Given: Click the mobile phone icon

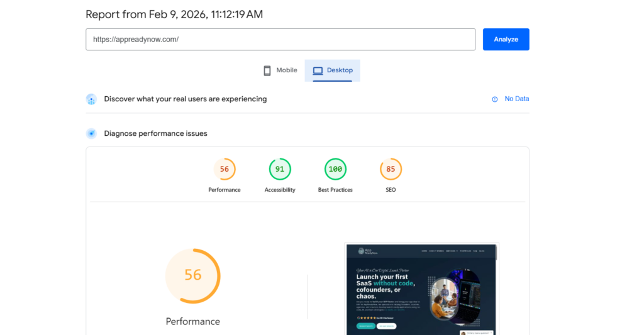Looking at the screenshot, I should (x=267, y=70).
